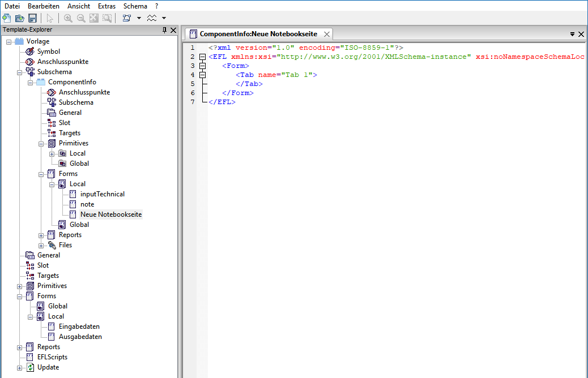Click the Targets icon under ComponentInfo
The height and width of the screenshot is (378, 588).
click(52, 132)
